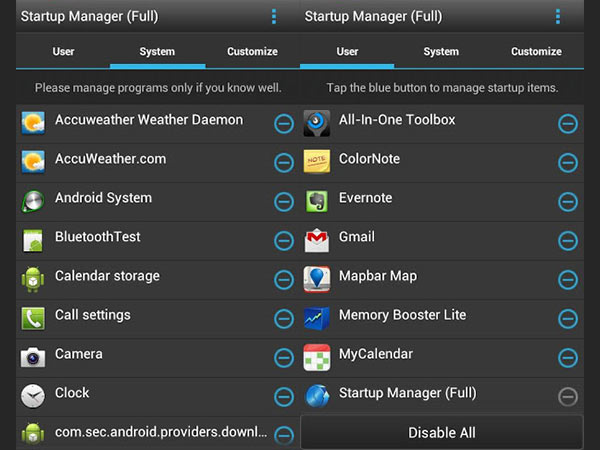Toggle startup for Calendar storage
This screenshot has width=600, height=450.
coord(284,279)
